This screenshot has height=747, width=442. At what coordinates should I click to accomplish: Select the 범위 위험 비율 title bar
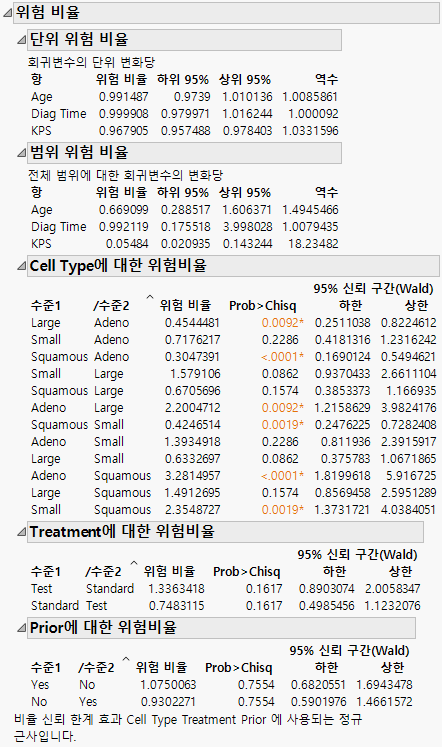(x=184, y=153)
